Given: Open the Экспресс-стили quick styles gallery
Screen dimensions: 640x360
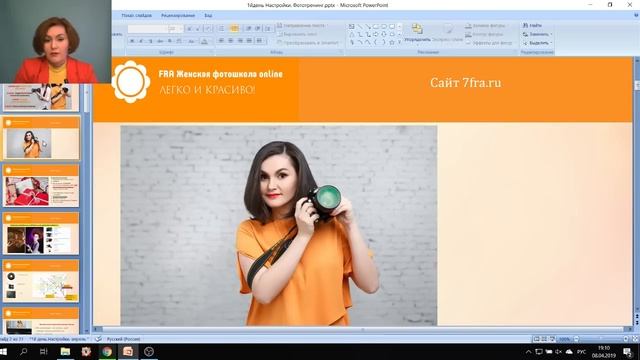Looking at the screenshot, I should tap(447, 33).
